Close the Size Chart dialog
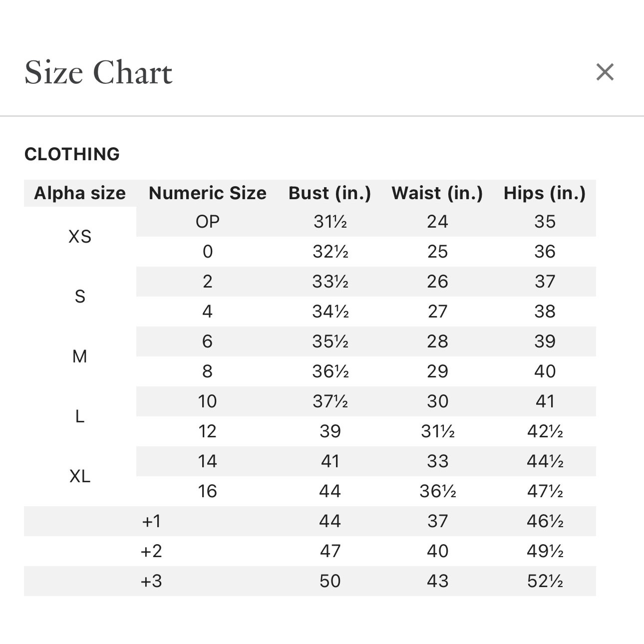 click(605, 72)
